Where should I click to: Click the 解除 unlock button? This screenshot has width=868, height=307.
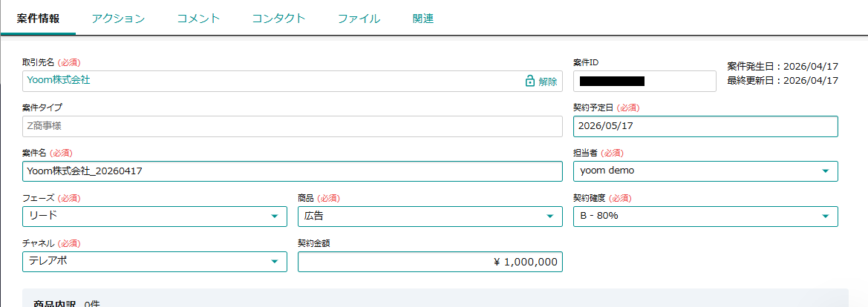[x=547, y=82]
